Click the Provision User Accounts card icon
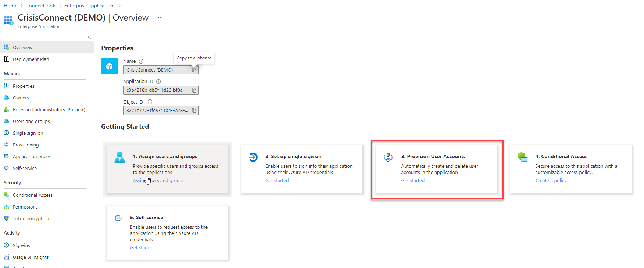This screenshot has width=644, height=268. tap(388, 157)
